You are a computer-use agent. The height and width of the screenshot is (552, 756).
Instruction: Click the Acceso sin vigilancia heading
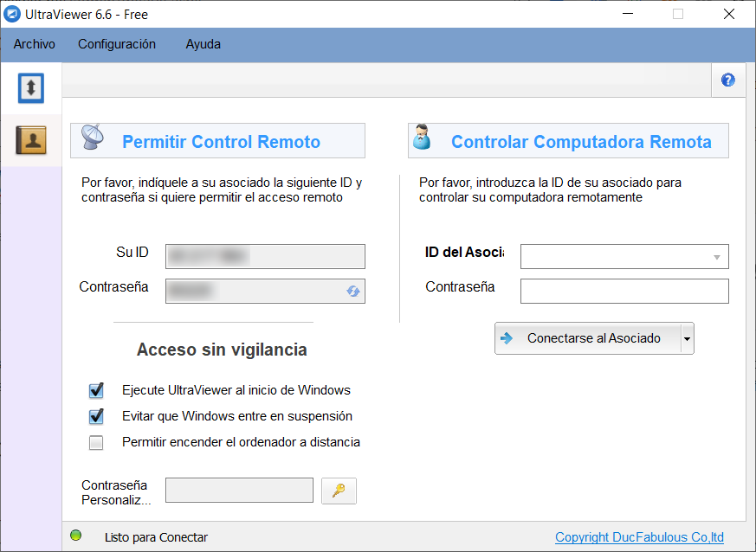click(x=222, y=350)
